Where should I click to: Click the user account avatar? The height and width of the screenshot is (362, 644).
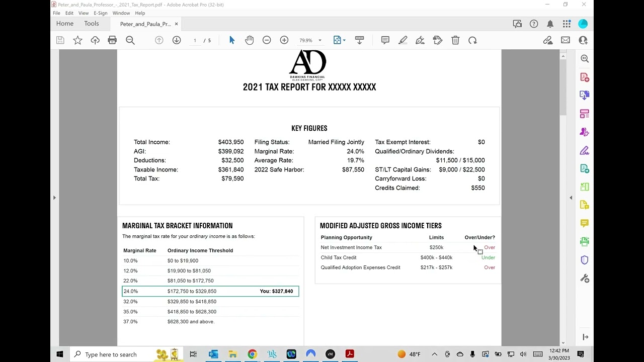[x=583, y=24]
